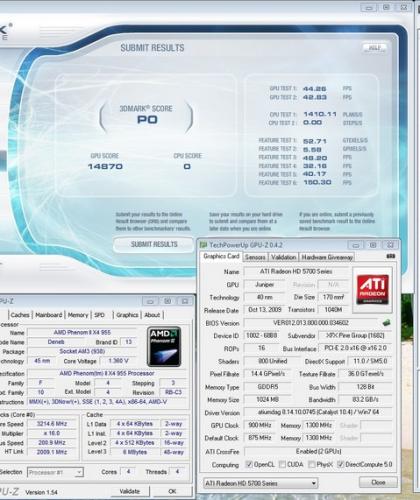Click the Package value Socket AM3 (938)
This screenshot has width=420, height=500.
point(82,351)
